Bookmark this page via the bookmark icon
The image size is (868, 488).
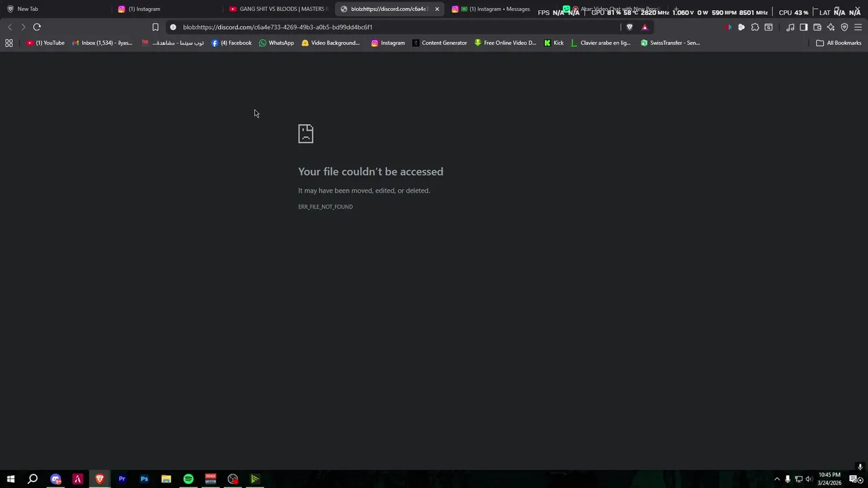pos(155,27)
